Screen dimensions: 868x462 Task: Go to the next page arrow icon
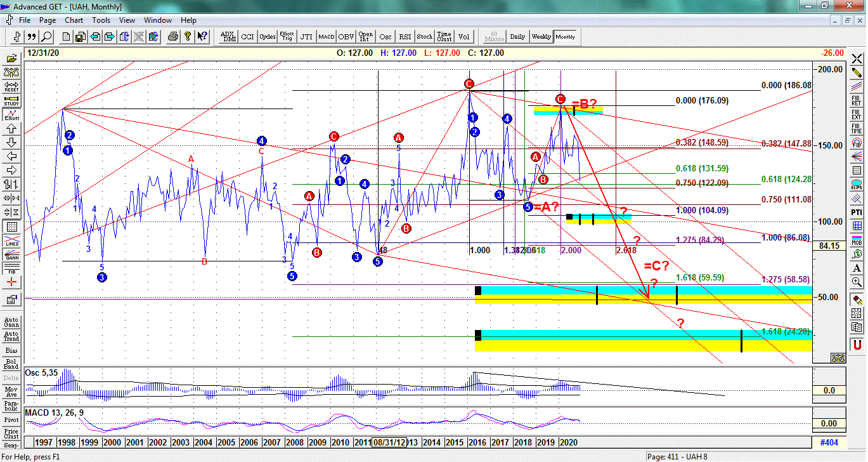pyautogui.click(x=109, y=36)
